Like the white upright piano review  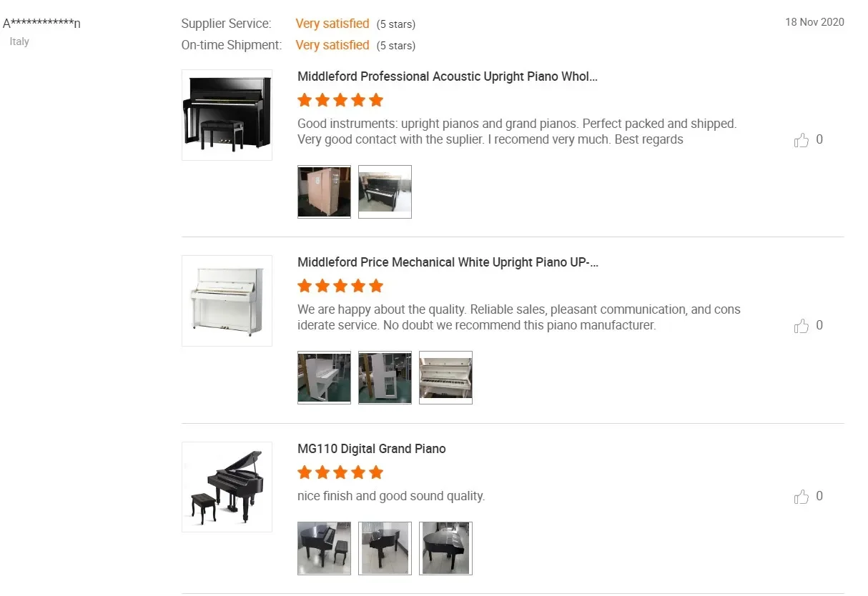click(802, 326)
